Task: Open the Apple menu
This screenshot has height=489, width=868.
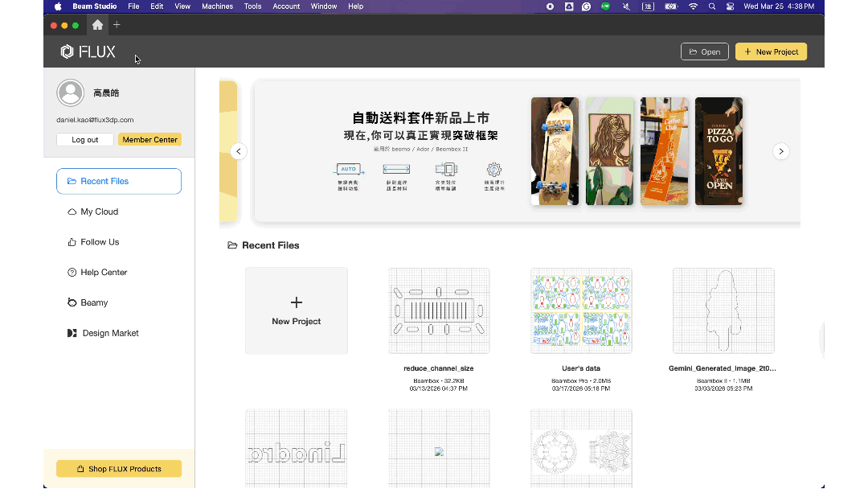Action: click(58, 6)
